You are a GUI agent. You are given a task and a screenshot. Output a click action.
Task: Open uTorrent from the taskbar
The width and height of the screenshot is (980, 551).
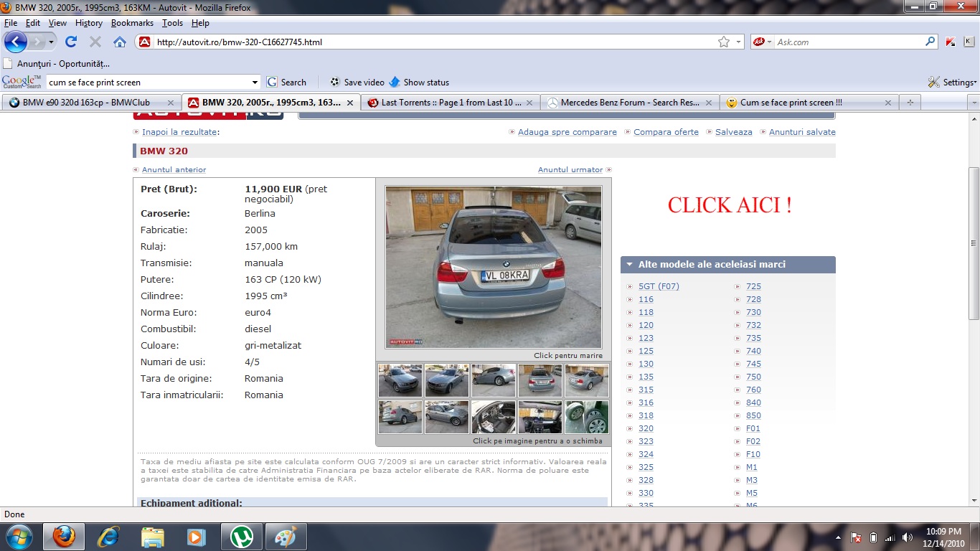[242, 536]
